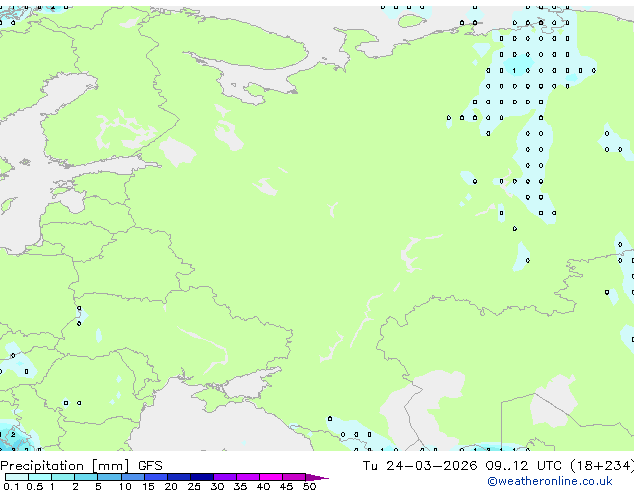Screen dimensions: 634x490
Task: Click the 20–25 mm legend color swatch
Action: [x=178, y=477]
